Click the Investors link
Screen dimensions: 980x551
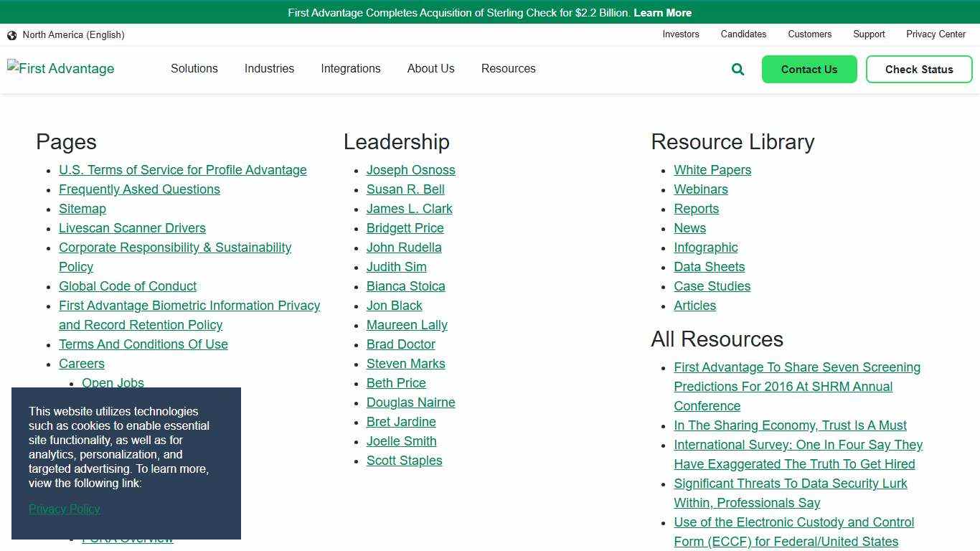tap(680, 34)
